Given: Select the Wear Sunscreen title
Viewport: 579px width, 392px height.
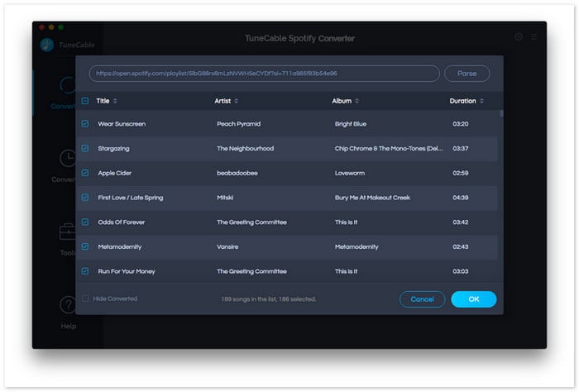Looking at the screenshot, I should click(122, 124).
